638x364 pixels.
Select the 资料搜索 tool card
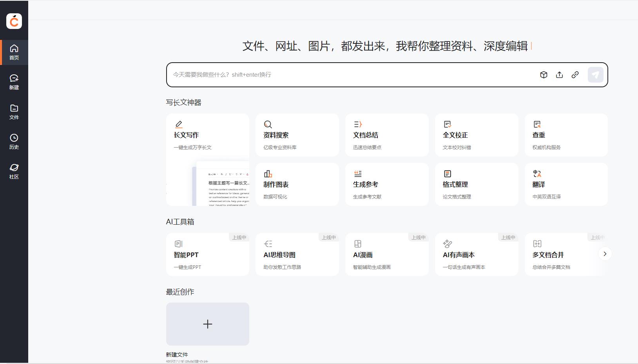297,135
